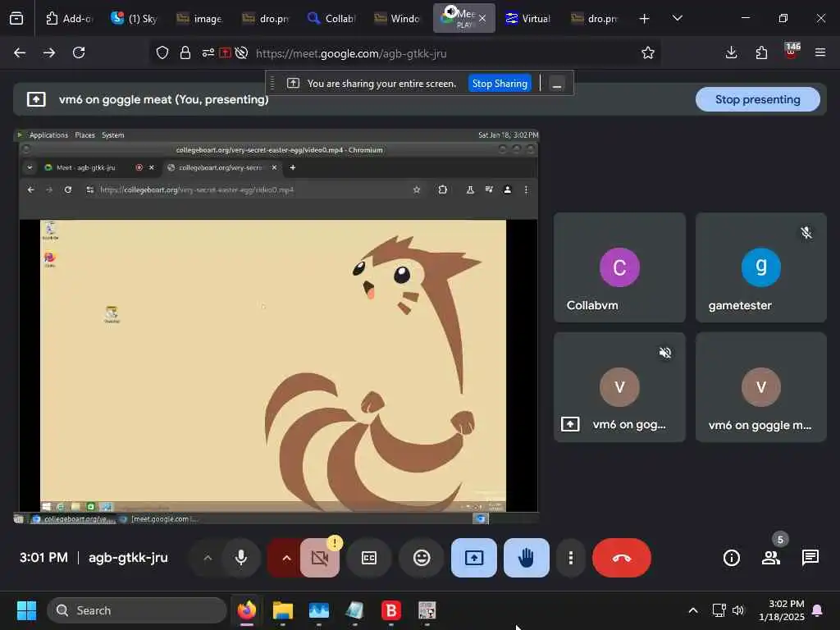Open site permissions icon in address bar
The width and height of the screenshot is (840, 630).
tap(208, 52)
